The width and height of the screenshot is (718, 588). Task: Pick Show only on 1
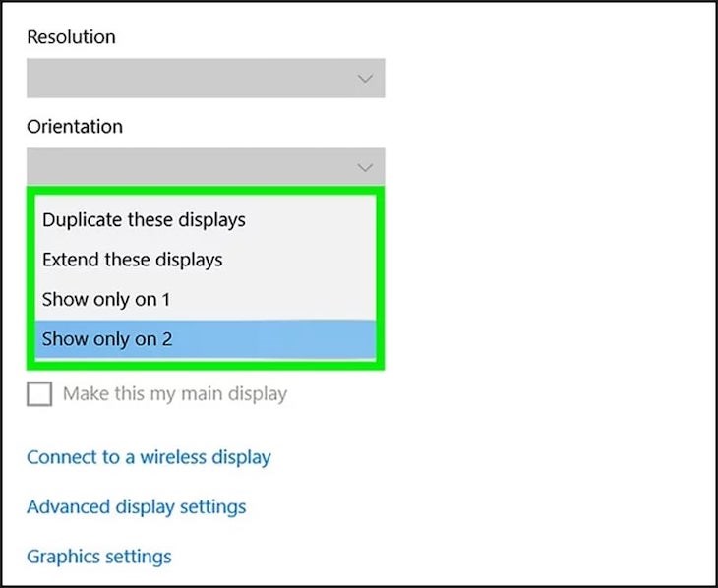coord(106,299)
